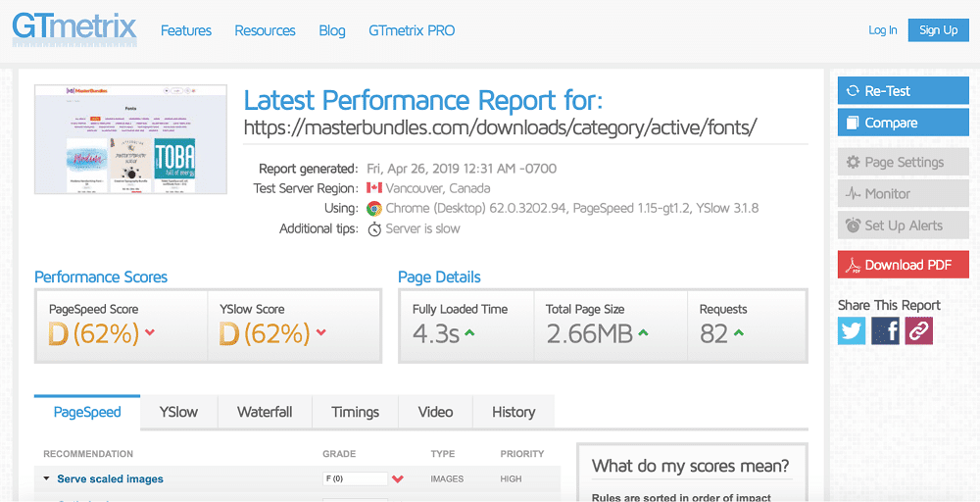Viewport: 980px width, 502px height.
Task: Click the red arrow next to PageSpeed Score
Action: (150, 332)
